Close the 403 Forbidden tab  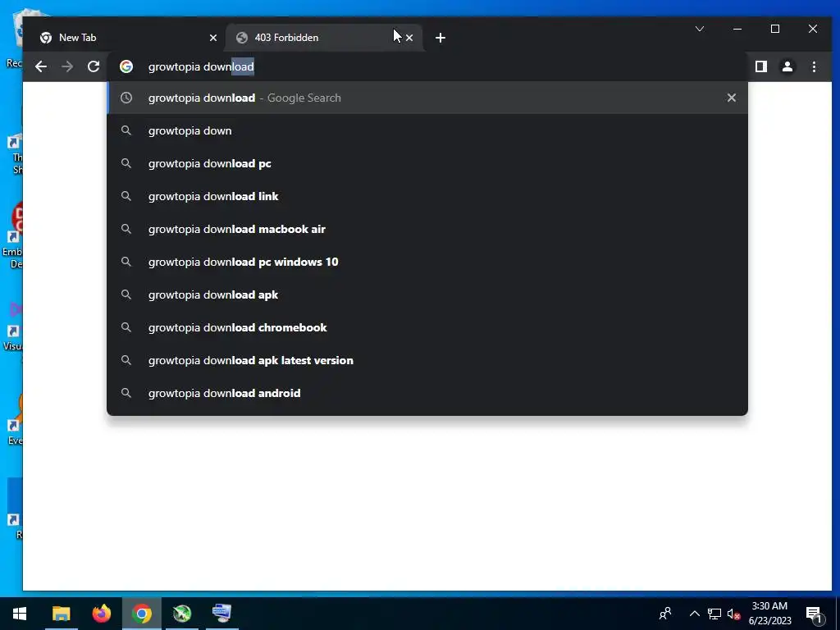coord(409,38)
